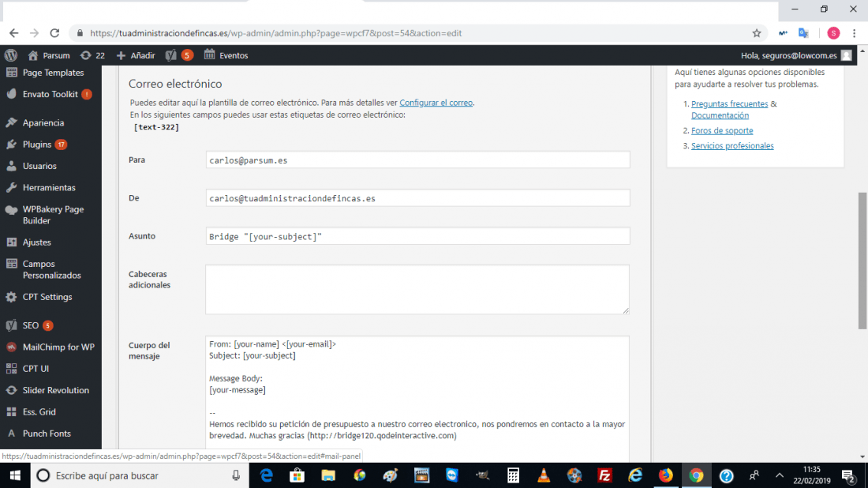Click the Punch Fonts letter icon

coord(11,434)
